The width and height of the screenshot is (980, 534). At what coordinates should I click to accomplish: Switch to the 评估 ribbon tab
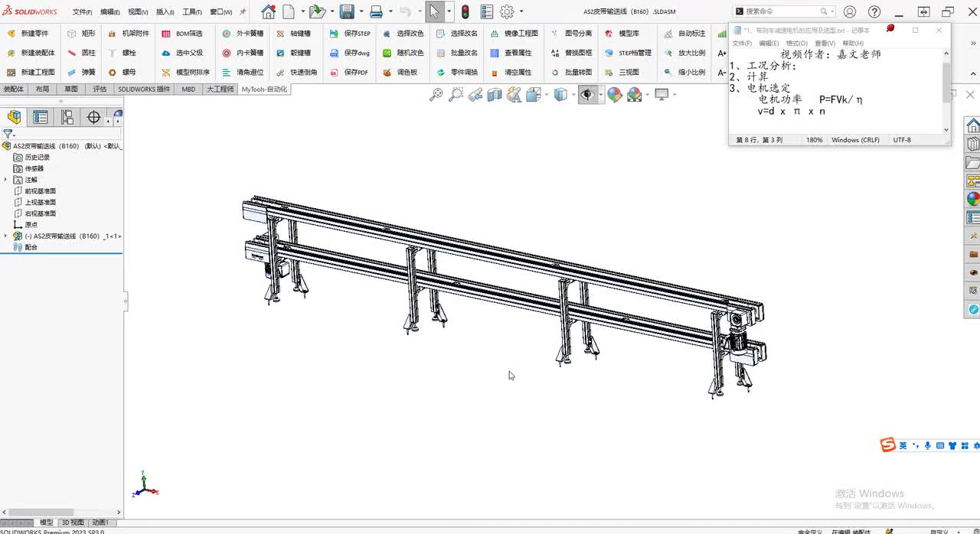coord(100,90)
